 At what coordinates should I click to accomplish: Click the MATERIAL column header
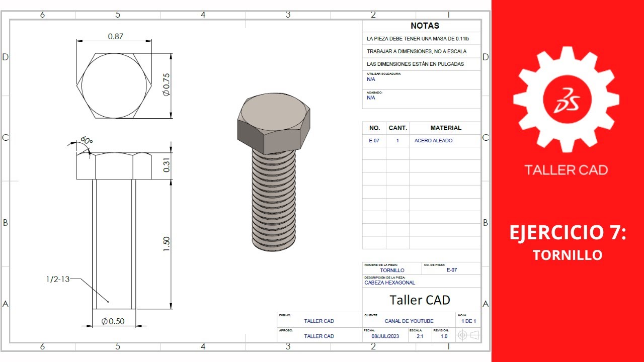tap(446, 128)
